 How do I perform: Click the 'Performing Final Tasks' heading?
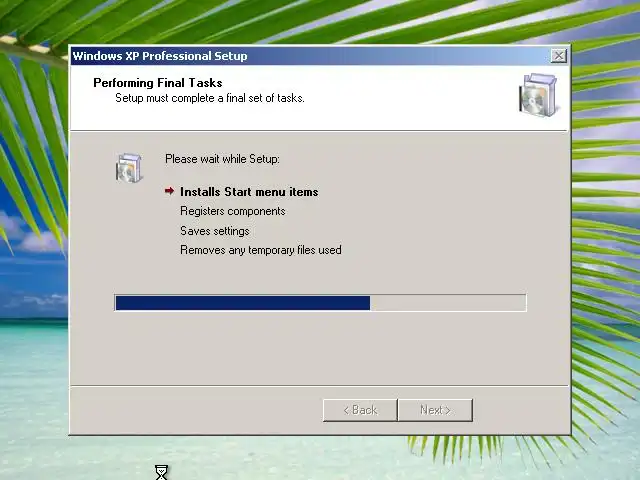(x=158, y=83)
